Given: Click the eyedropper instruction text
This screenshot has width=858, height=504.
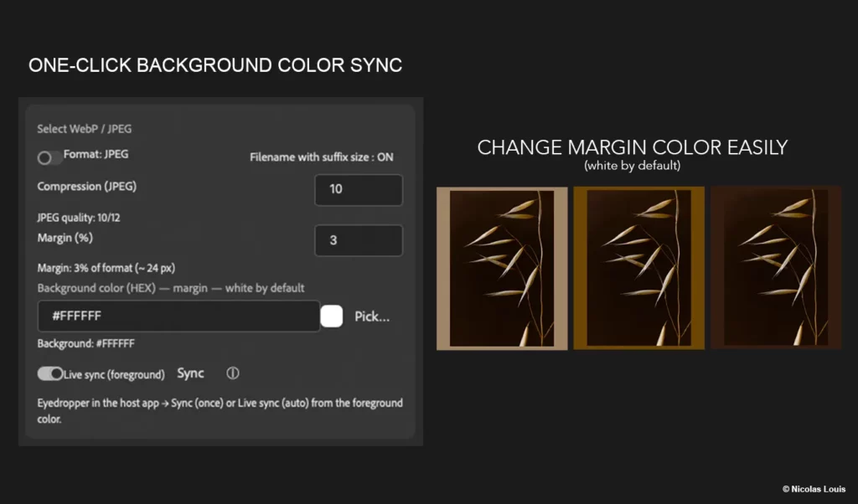Looking at the screenshot, I should [x=220, y=410].
